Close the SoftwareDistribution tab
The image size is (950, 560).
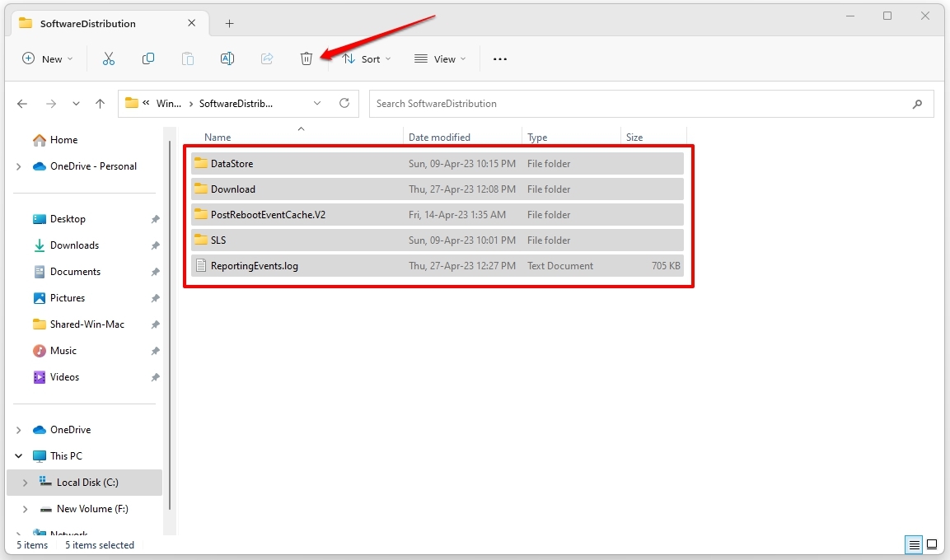[191, 23]
